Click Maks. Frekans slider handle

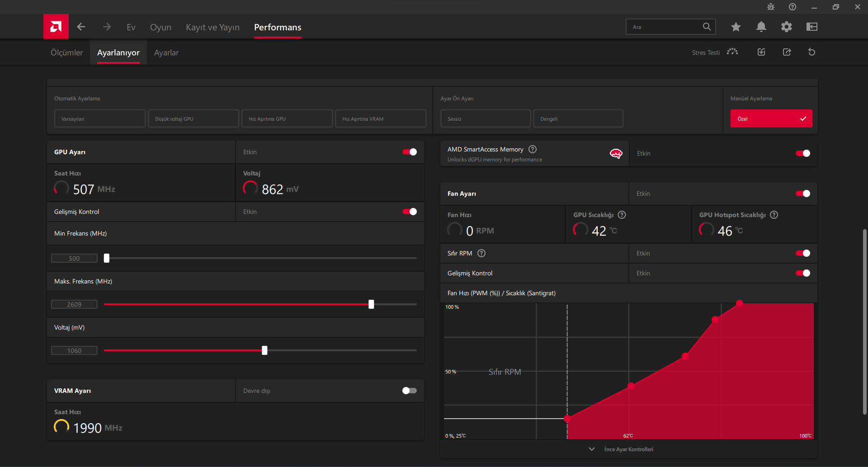click(371, 304)
